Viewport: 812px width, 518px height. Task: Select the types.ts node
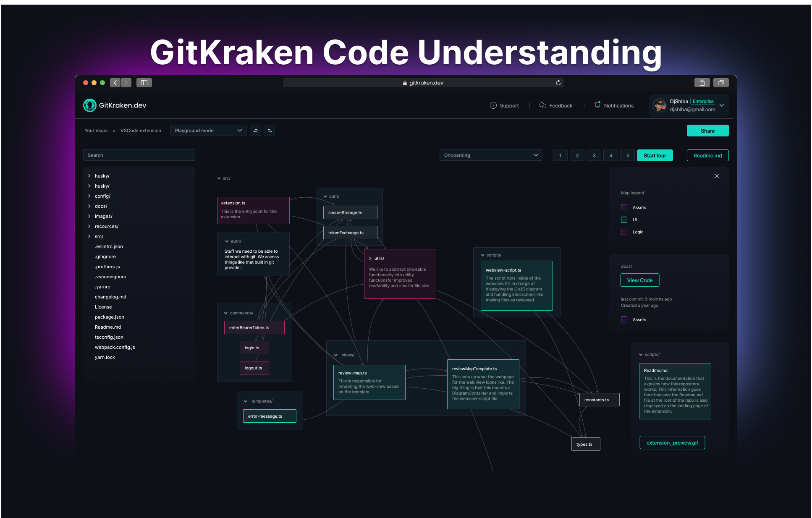(x=586, y=444)
